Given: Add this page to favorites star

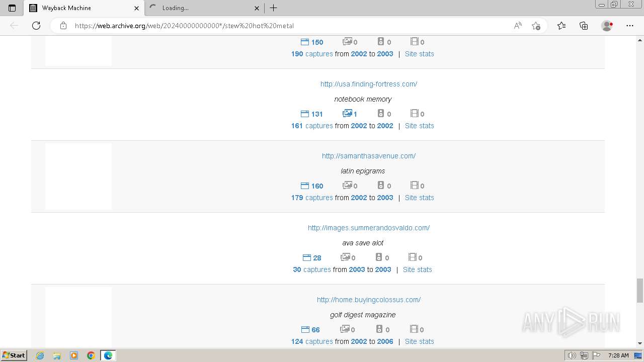Looking at the screenshot, I should click(536, 26).
